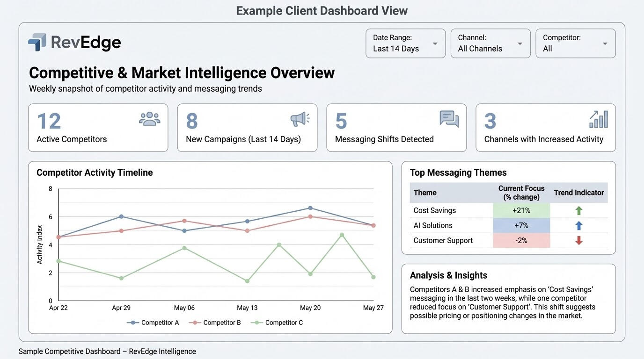The height and width of the screenshot is (359, 644).
Task: Open the Competitor filter dropdown
Action: click(x=575, y=43)
